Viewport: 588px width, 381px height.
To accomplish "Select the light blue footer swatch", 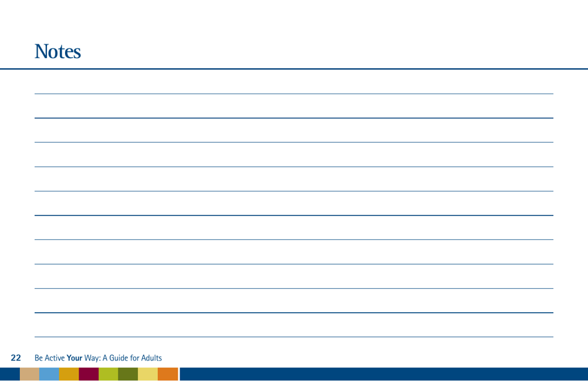I will click(49, 374).
